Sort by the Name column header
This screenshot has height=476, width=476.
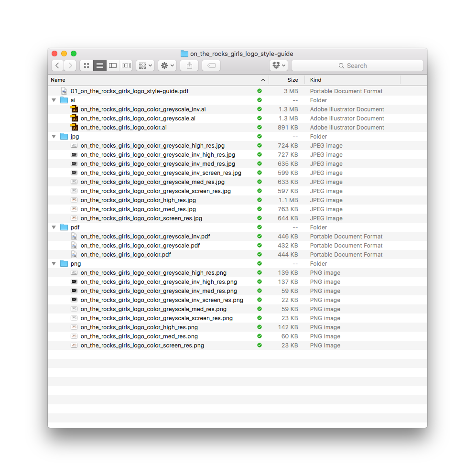(x=159, y=80)
